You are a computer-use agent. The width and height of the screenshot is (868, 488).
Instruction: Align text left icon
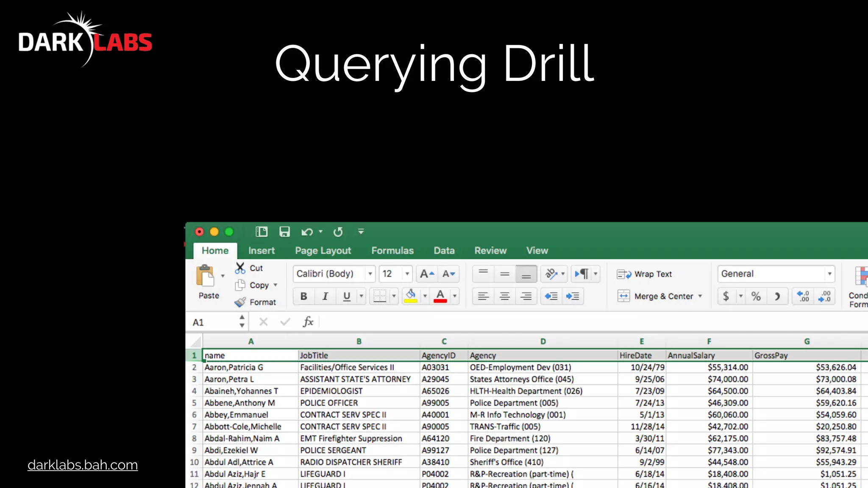[483, 296]
